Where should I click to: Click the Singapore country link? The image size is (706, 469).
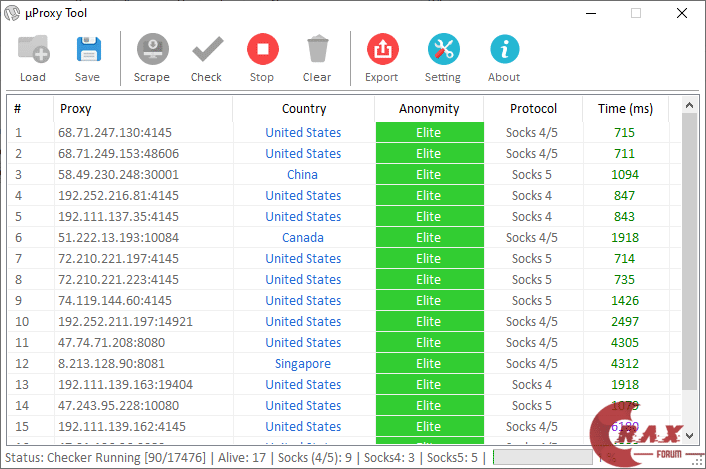[303, 364]
